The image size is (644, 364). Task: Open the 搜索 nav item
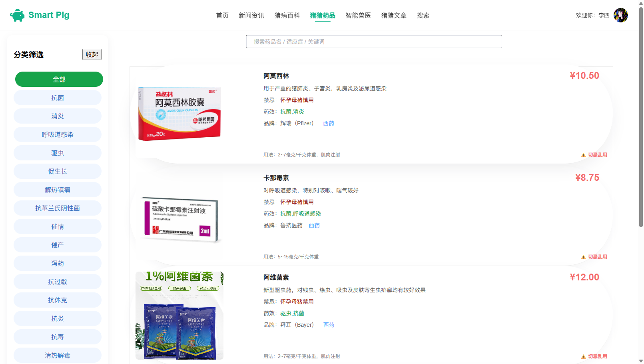tap(423, 15)
